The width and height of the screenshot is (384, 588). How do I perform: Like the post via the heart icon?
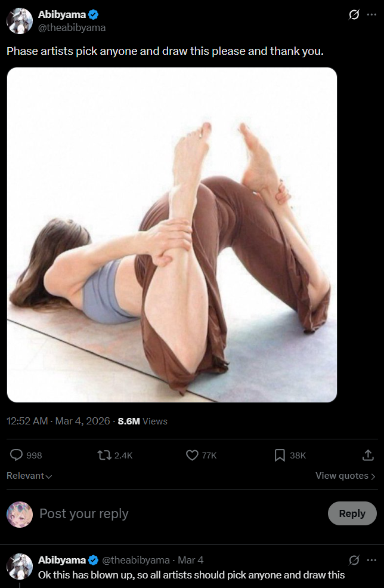click(x=192, y=455)
